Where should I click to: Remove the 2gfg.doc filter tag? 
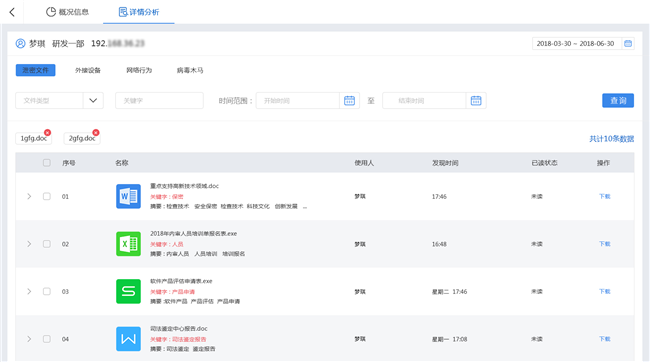click(x=96, y=133)
